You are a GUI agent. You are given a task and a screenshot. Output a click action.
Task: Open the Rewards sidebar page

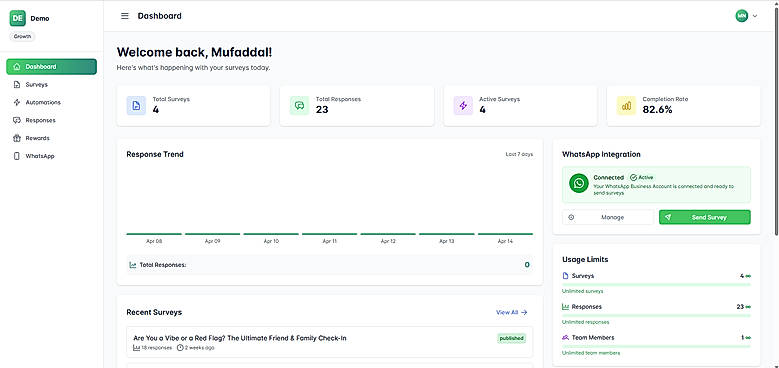(52, 138)
